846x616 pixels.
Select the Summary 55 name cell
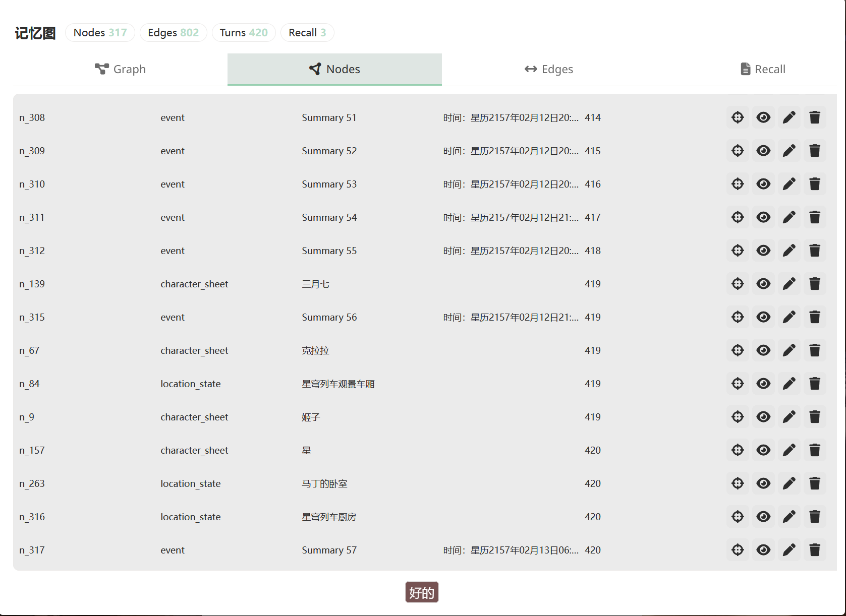329,251
